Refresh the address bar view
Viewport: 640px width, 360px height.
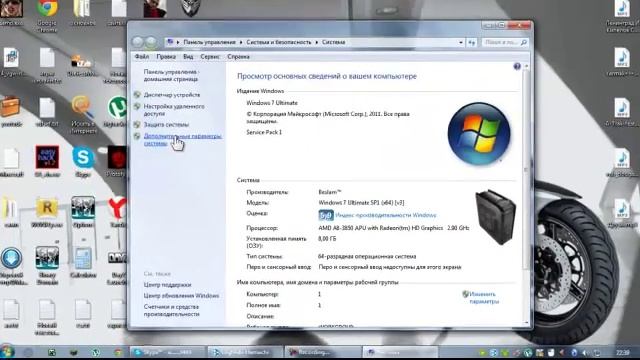click(x=472, y=42)
